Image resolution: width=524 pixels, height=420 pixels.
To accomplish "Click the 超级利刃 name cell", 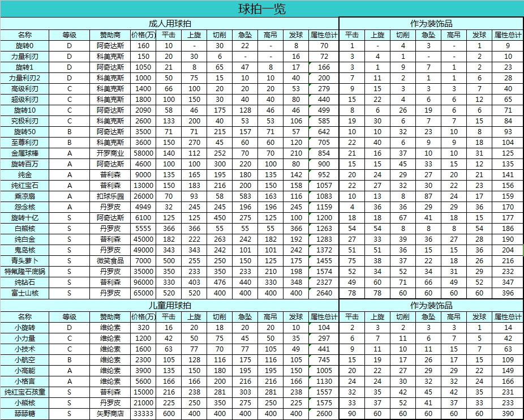I will coord(25,99).
